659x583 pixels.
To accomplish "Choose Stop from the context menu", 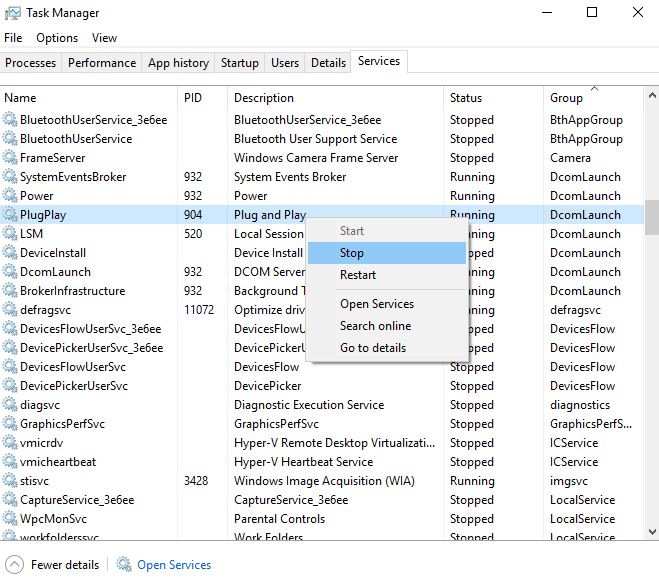I will [352, 253].
